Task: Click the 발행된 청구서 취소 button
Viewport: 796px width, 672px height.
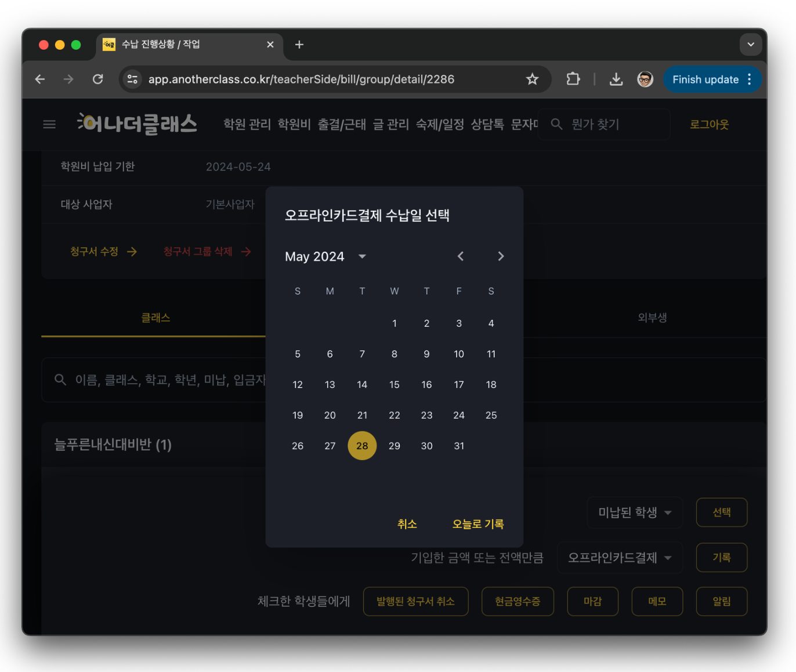Action: [x=415, y=601]
